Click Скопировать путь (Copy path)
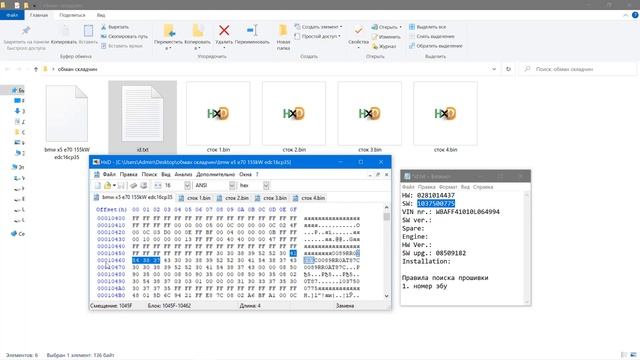 (124, 36)
